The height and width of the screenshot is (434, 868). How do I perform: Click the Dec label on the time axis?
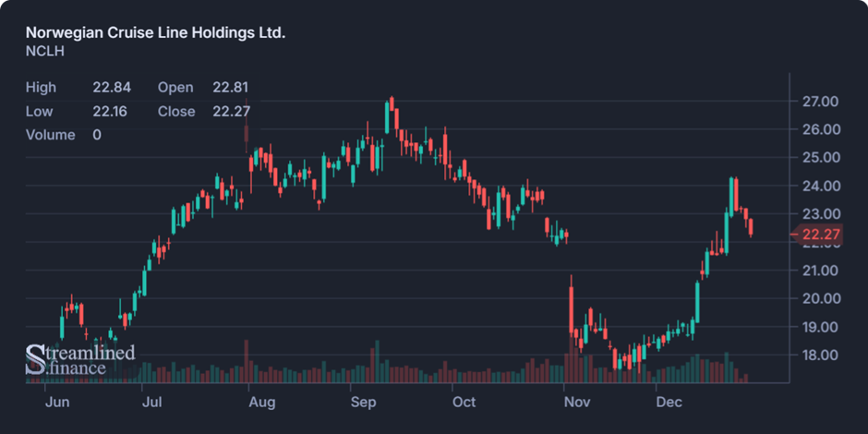[x=669, y=402]
